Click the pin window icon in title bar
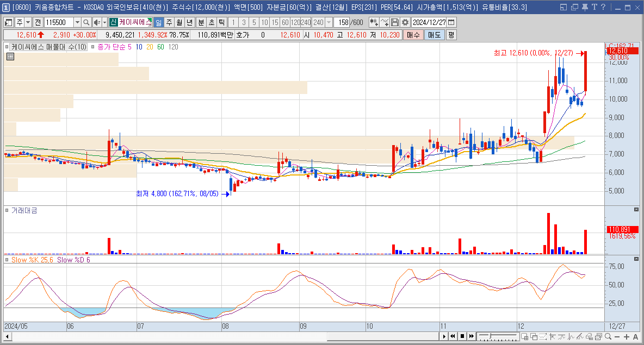The image size is (644, 345). coord(585,7)
